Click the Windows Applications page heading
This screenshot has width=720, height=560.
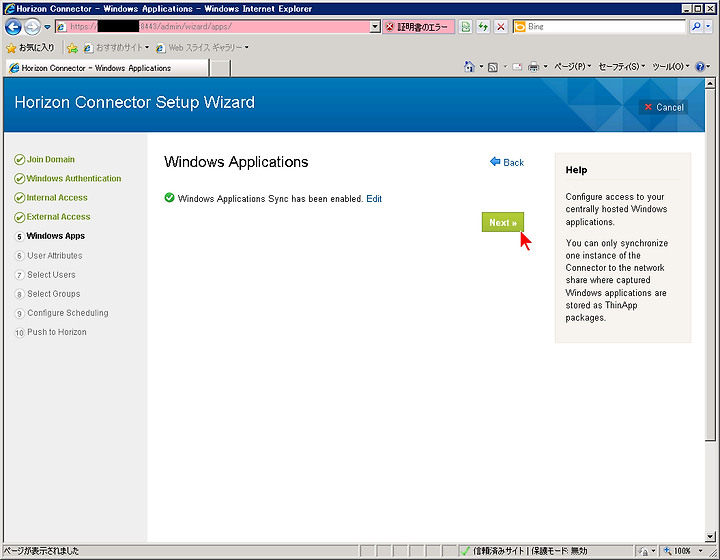[x=236, y=162]
